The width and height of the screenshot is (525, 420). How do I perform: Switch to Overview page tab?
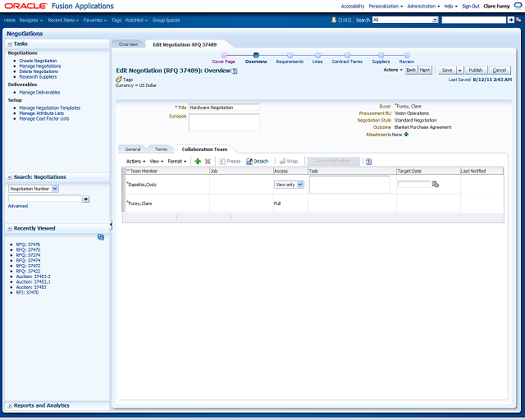click(x=128, y=44)
